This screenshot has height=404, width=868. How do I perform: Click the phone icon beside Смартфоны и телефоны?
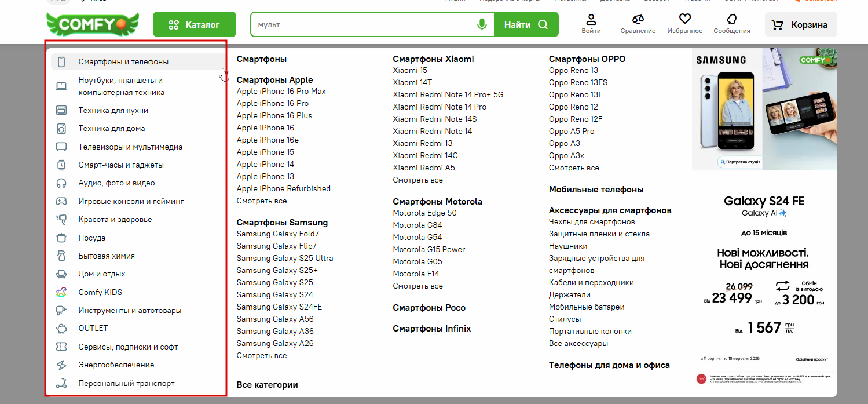click(x=61, y=62)
